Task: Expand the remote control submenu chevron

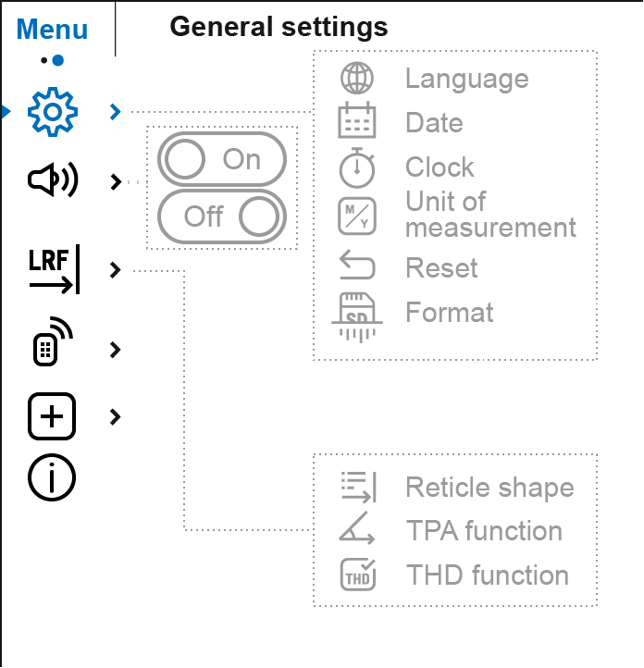Action: pyautogui.click(x=115, y=349)
